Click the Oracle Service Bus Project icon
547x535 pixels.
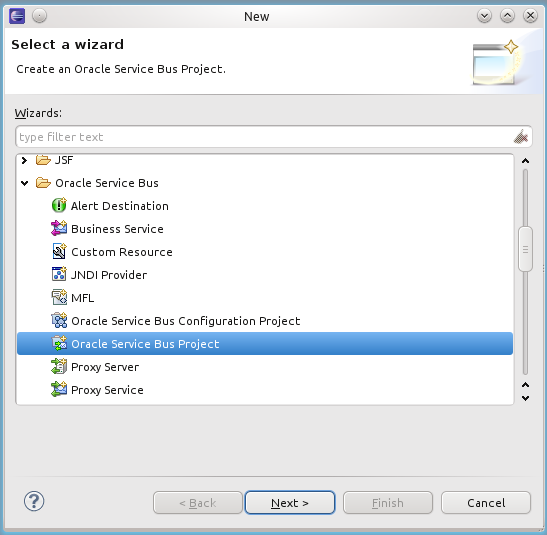pos(59,344)
